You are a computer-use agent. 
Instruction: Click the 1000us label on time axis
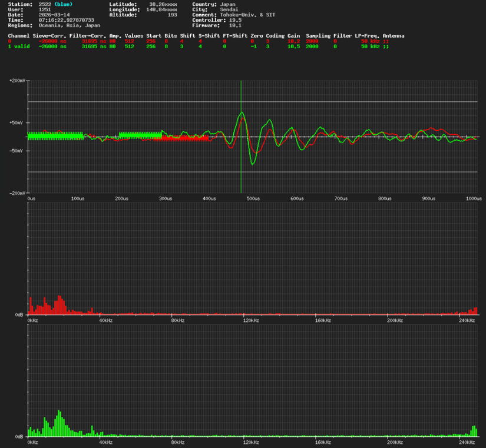[475, 199]
